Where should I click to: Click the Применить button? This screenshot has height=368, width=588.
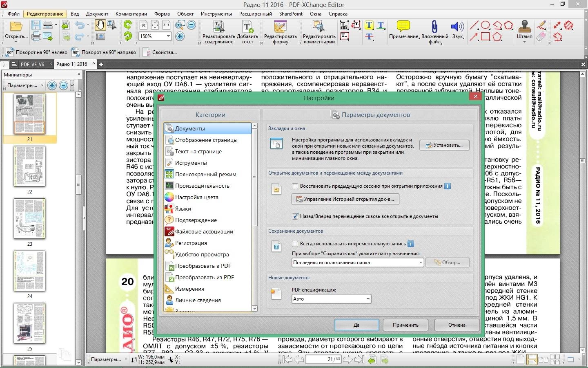405,325
